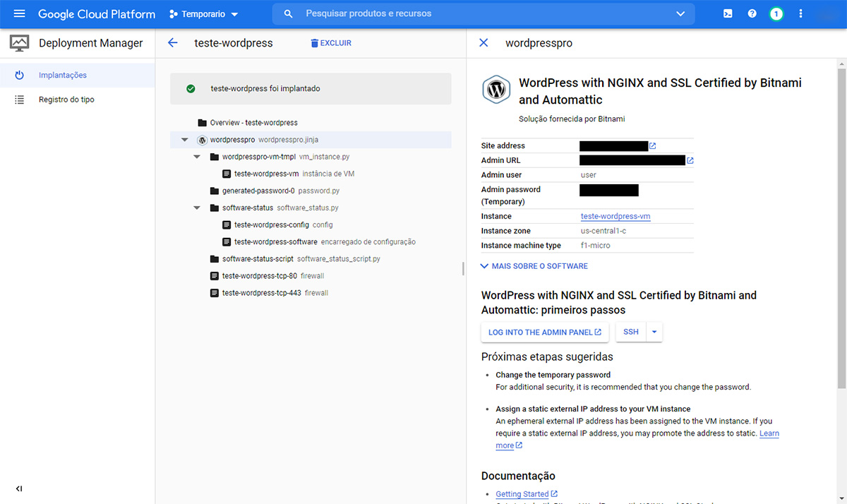Collapse the wordpresspro-vm-tmpl node arrow
This screenshot has width=847, height=504.
tap(197, 157)
